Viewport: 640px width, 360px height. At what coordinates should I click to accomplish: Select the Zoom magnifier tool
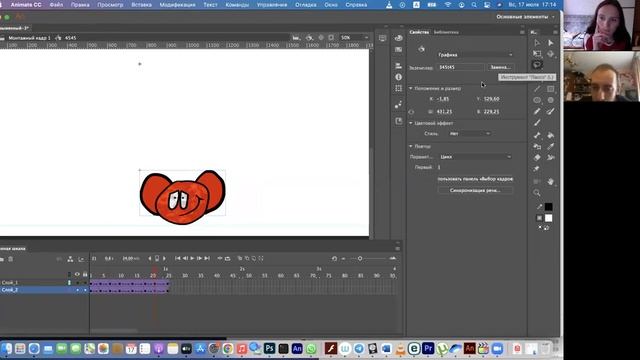[x=537, y=193]
